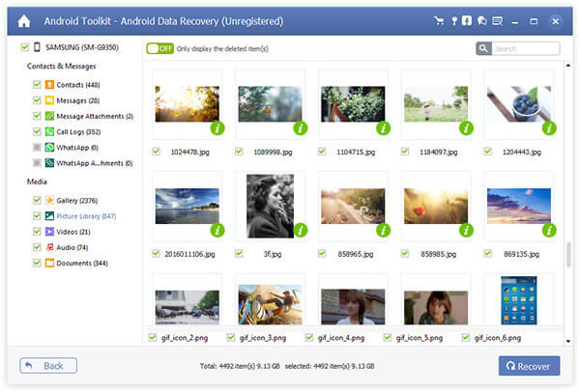Open the Facebook share icon
580x392 pixels.
click(467, 19)
